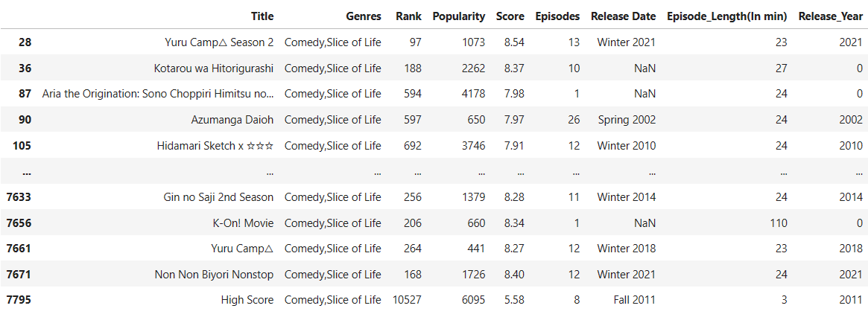The width and height of the screenshot is (868, 323).
Task: Click the Spring 2002 release date cell
Action: pyautogui.click(x=627, y=120)
